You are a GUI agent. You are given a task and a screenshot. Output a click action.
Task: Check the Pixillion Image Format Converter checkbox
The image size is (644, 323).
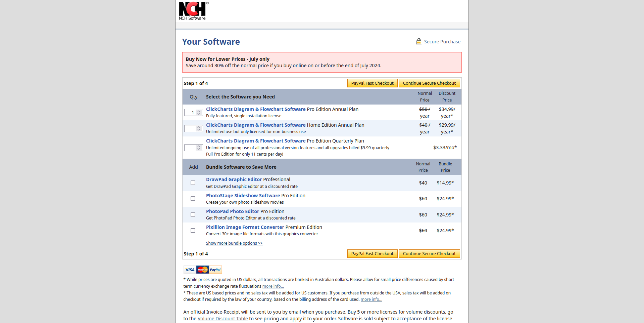tap(193, 231)
